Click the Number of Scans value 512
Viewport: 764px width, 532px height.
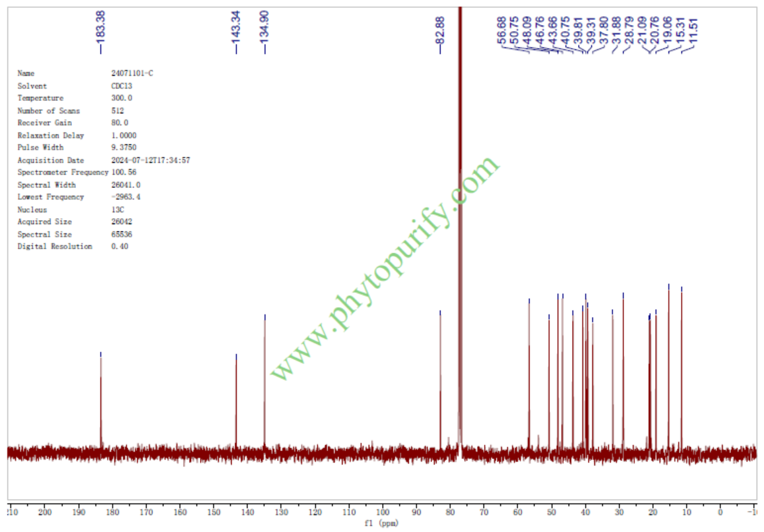click(x=117, y=111)
